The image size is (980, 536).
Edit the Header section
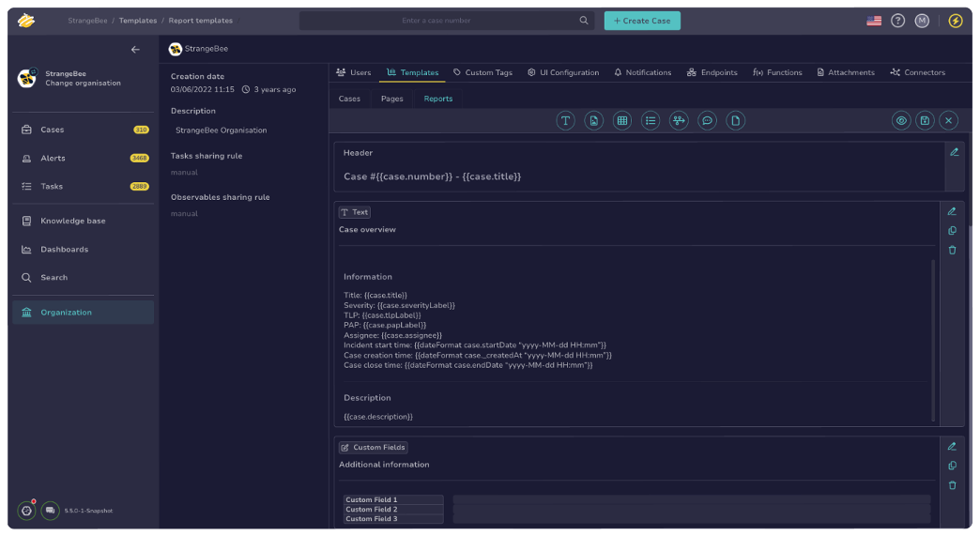pyautogui.click(x=954, y=152)
